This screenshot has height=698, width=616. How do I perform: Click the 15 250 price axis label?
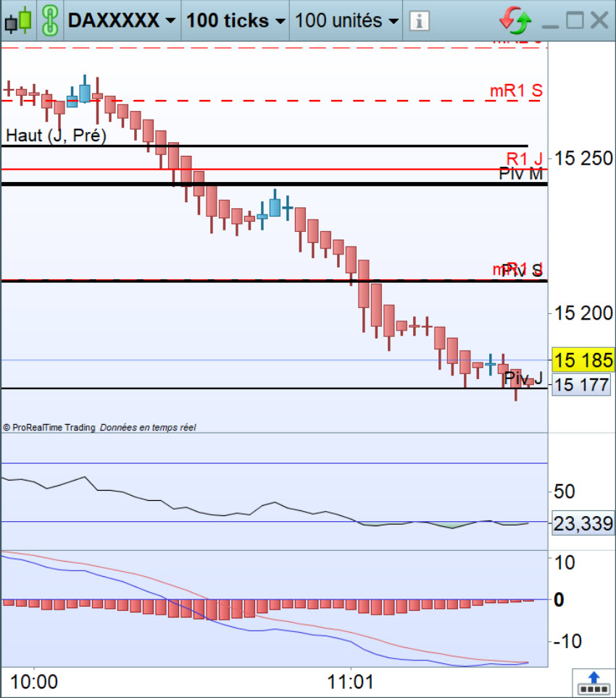pos(583,159)
